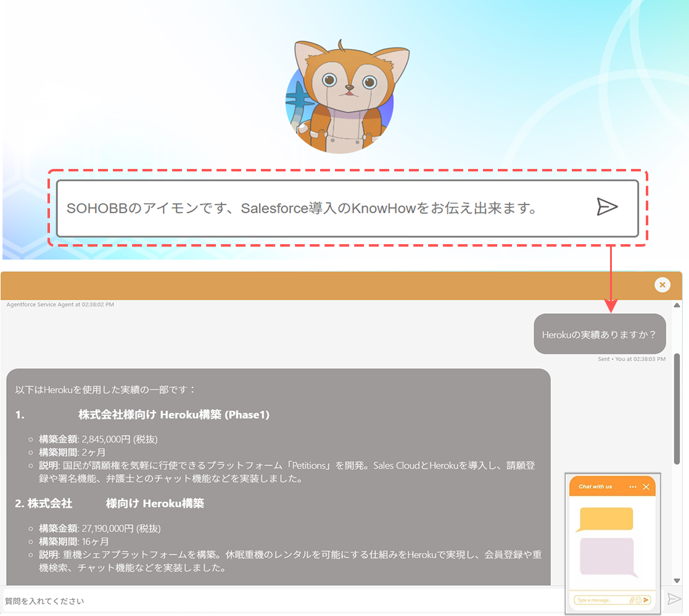Click the text 構築金額: 27,190,000円 (税抜)
Screen dimensions: 689x616
[100, 528]
